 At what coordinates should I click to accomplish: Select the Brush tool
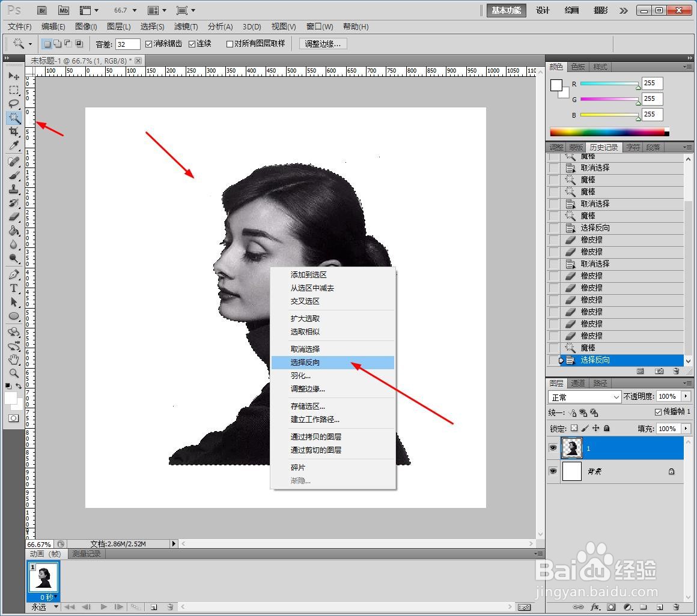point(14,175)
